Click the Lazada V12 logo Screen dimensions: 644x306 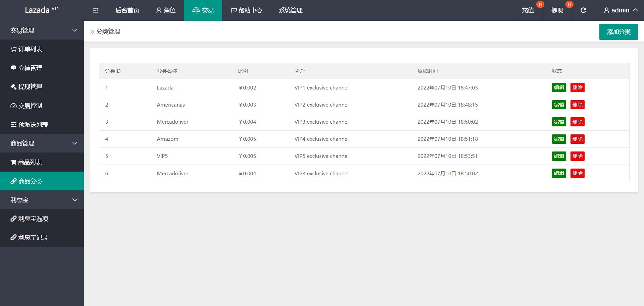click(42, 10)
